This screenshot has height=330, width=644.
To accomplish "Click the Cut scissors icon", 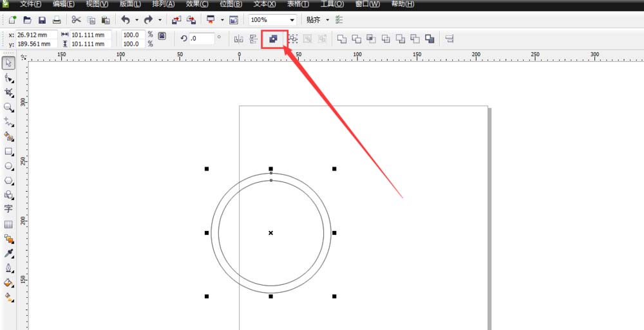I will [77, 20].
